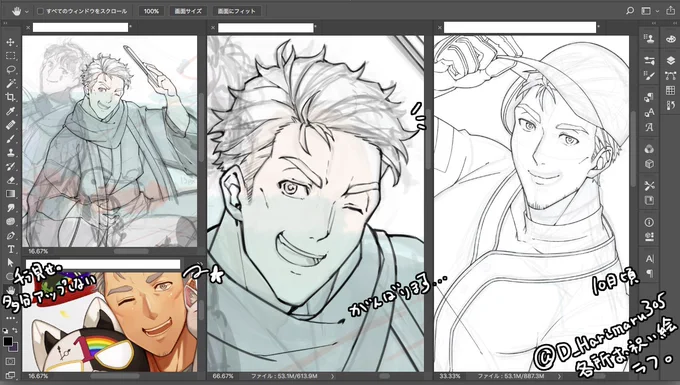The height and width of the screenshot is (385, 680).
Task: Open the Tool Presets scissors panel icon
Action: (x=649, y=186)
